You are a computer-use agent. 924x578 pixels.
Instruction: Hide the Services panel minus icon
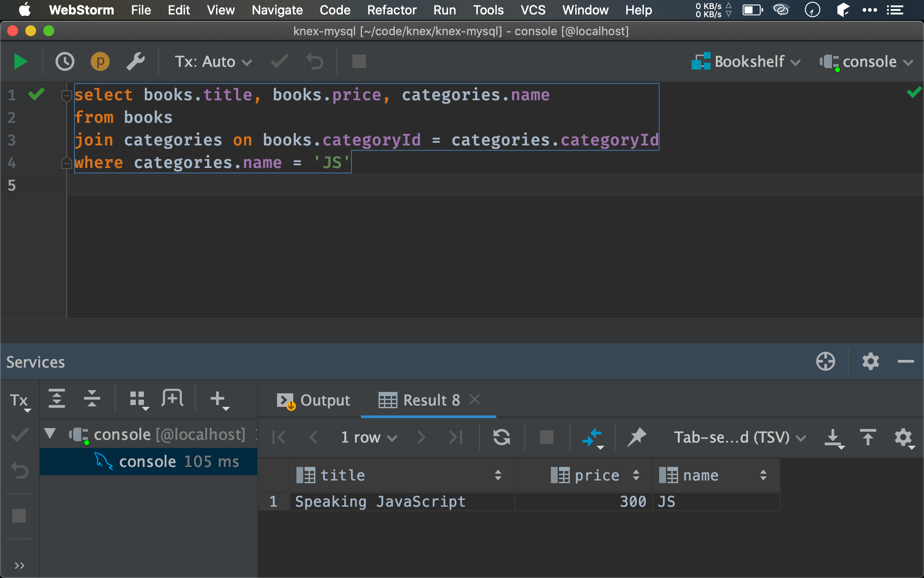click(x=906, y=362)
